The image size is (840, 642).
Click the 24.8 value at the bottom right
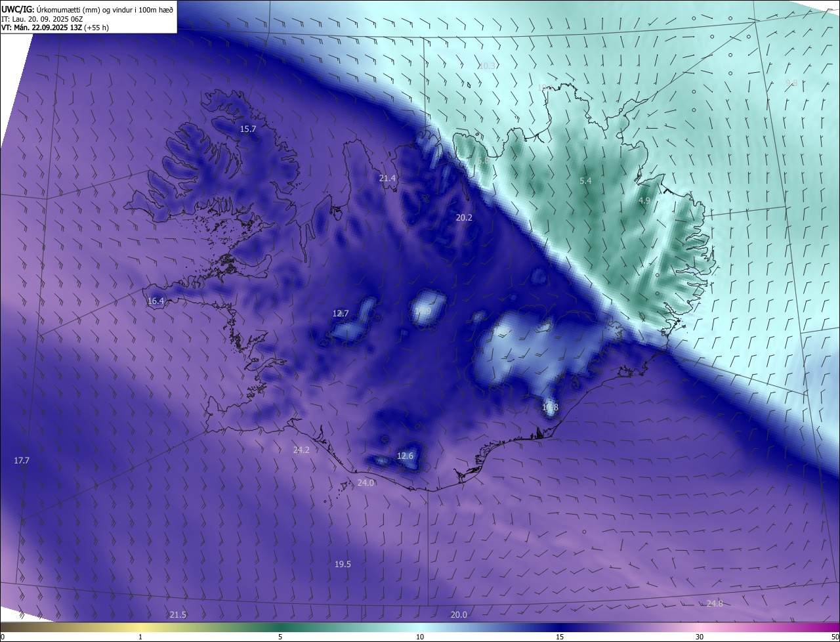tap(715, 604)
